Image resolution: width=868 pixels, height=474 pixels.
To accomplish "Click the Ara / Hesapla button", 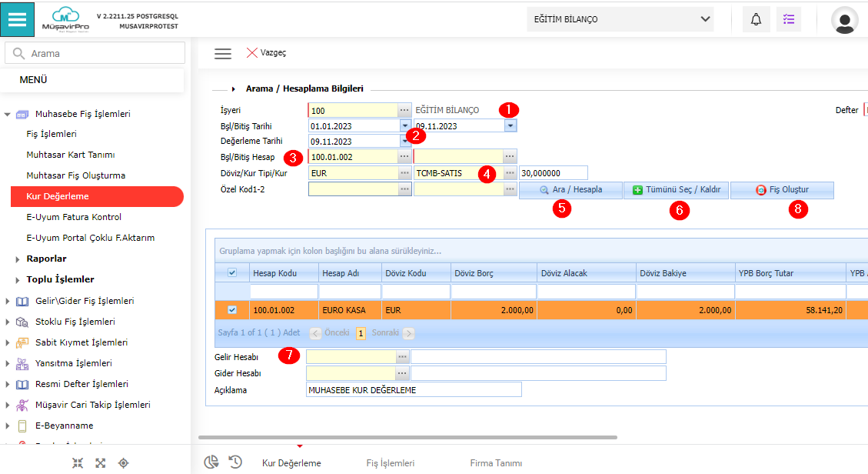I will [570, 190].
